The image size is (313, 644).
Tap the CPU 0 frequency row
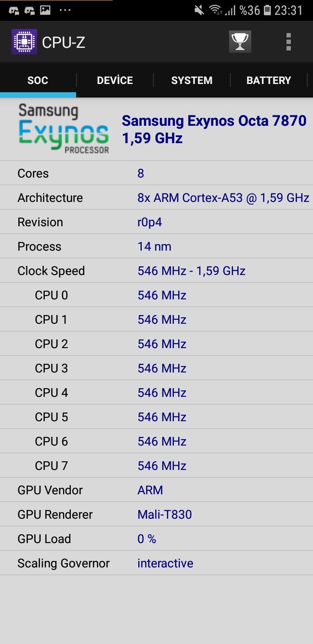[x=156, y=295]
